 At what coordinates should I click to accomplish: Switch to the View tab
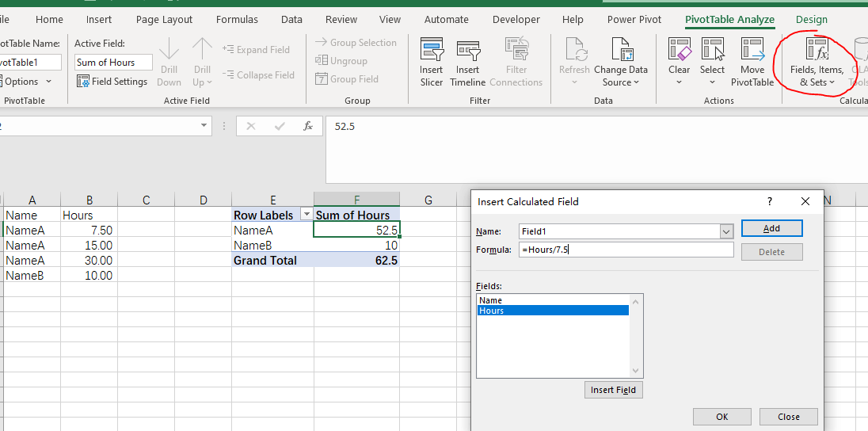coord(390,19)
